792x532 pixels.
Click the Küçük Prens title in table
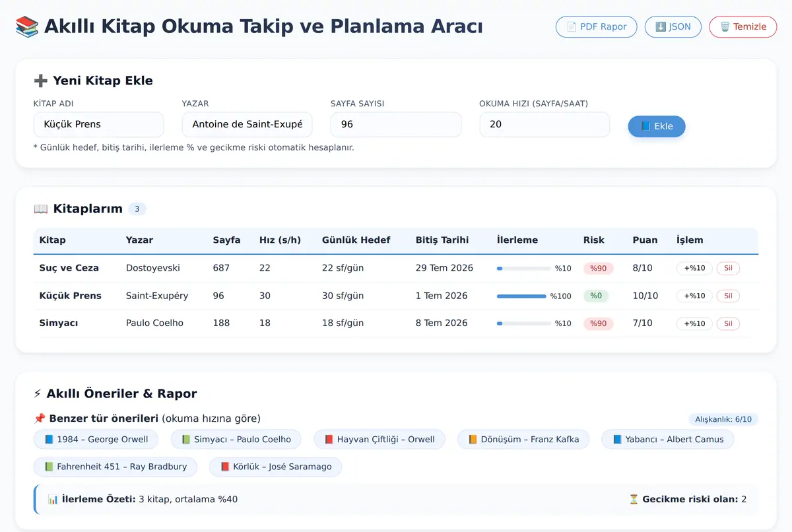[x=71, y=296]
